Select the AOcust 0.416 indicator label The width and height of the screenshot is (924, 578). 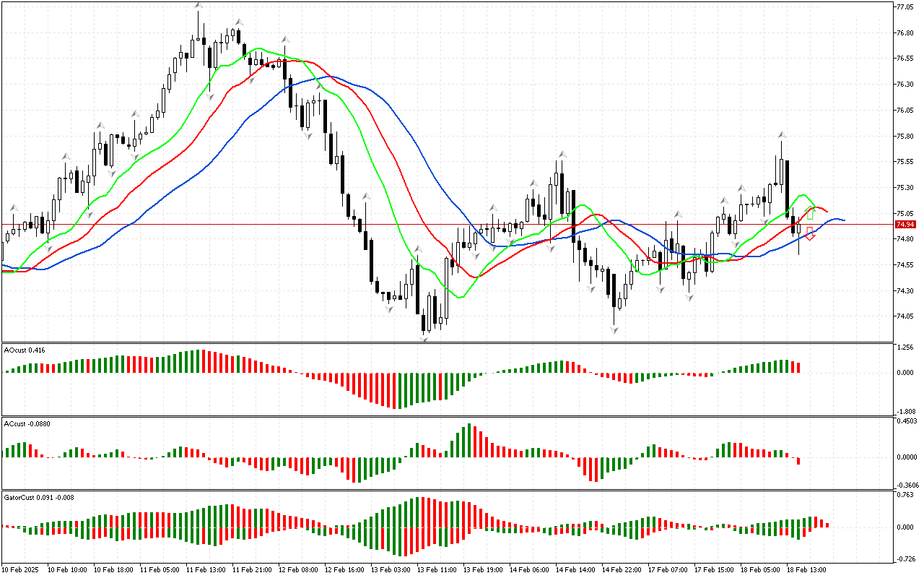tap(25, 350)
